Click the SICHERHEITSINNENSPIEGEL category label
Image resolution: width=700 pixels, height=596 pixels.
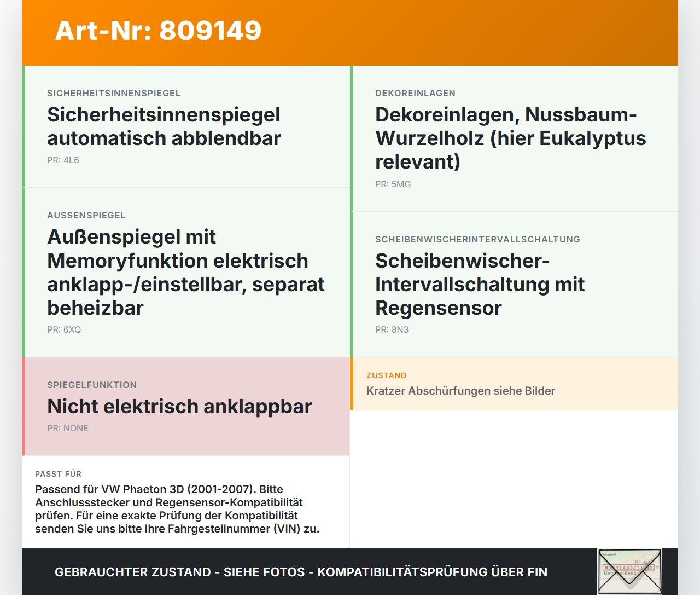point(114,93)
